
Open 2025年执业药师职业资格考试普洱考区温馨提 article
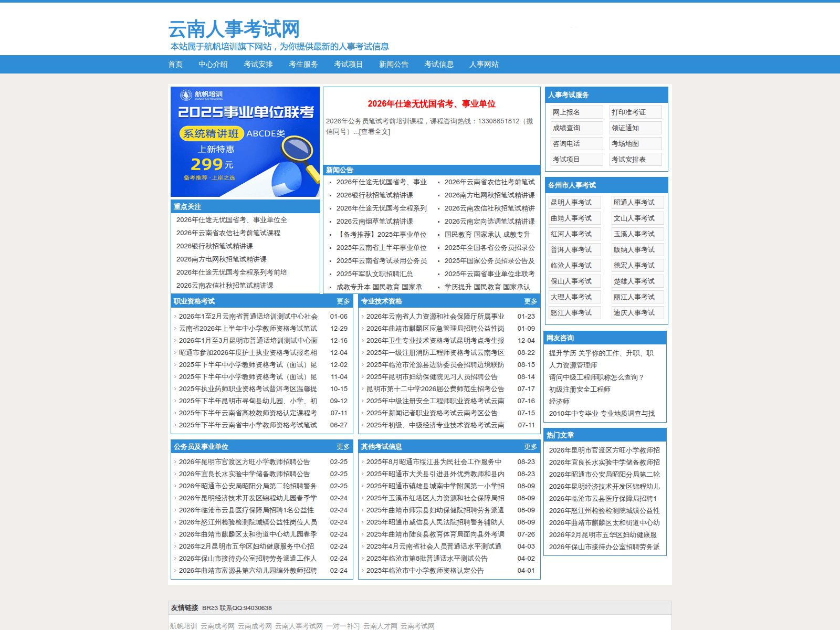click(x=248, y=389)
